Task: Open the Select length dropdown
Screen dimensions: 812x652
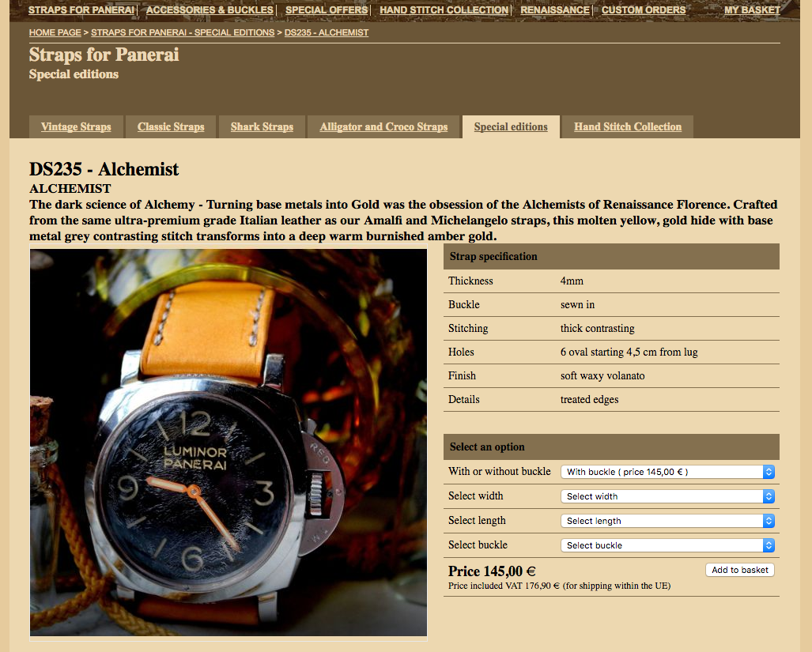Action: point(667,521)
